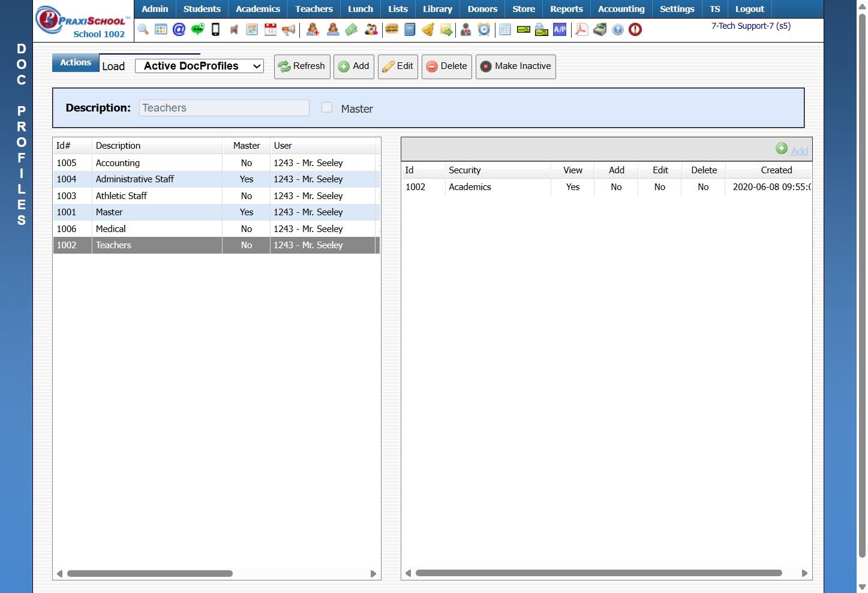Click the A/P accounts payable icon
868x593 pixels.
560,29
